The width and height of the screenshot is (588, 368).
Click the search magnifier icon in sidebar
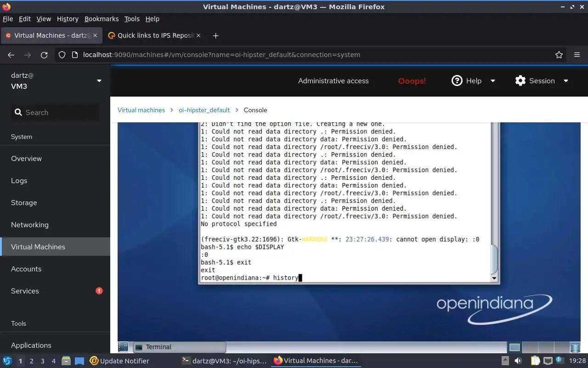point(18,112)
